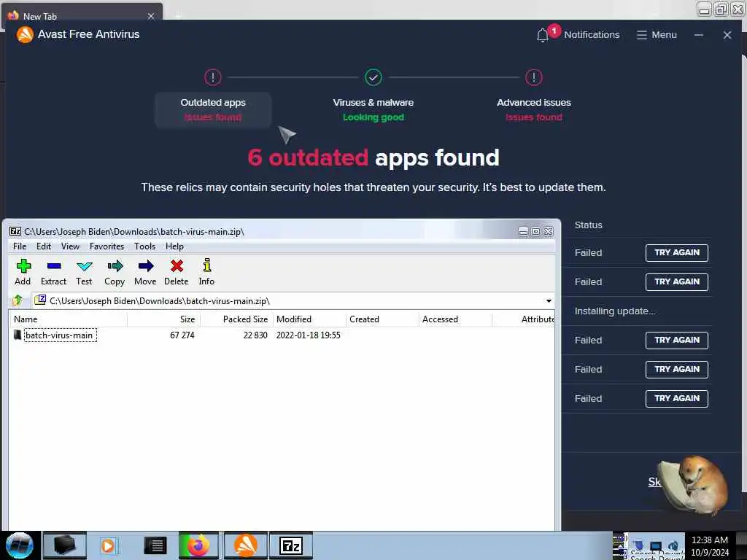The width and height of the screenshot is (747, 560).
Task: Open the Avast notifications bell
Action: point(542,35)
